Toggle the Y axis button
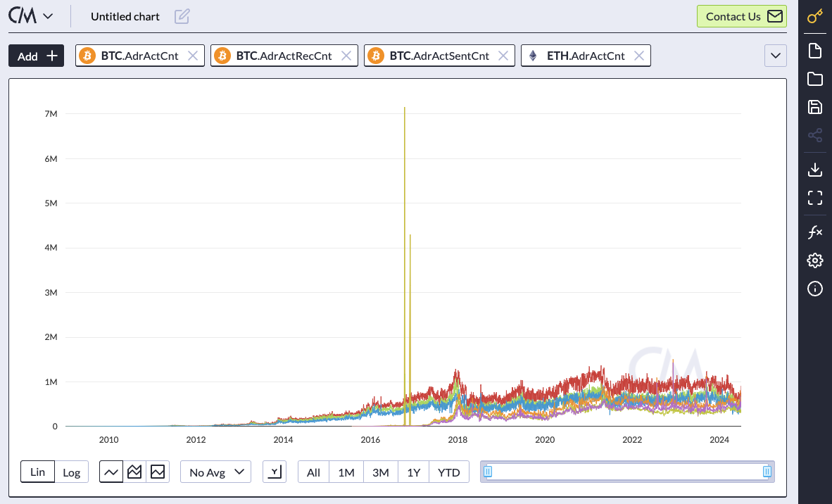 click(275, 472)
